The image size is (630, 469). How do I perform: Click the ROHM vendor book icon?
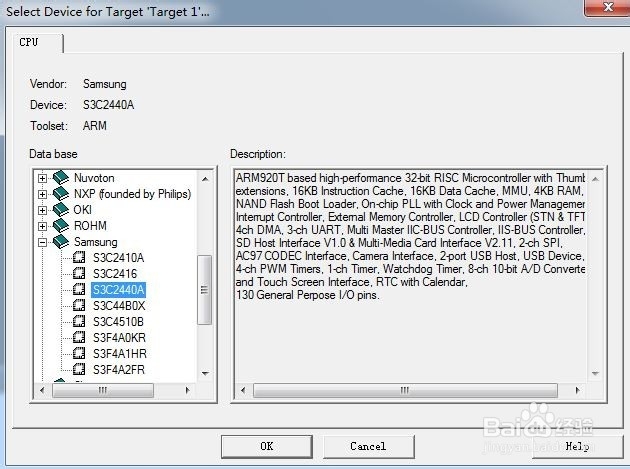[x=61, y=225]
